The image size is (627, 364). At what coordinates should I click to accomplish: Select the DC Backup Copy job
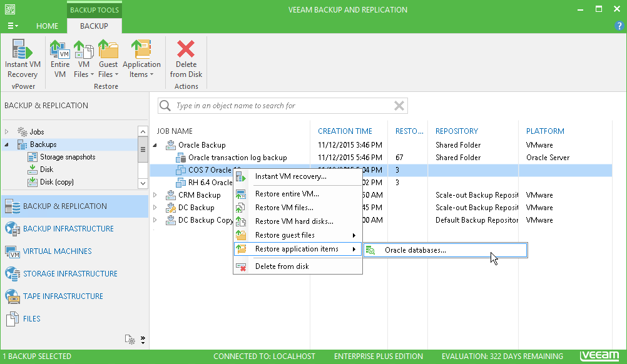(205, 220)
